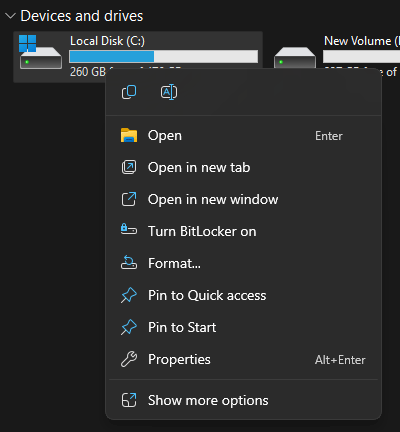The width and height of the screenshot is (400, 432).
Task: Click the Format... menu entry
Action: pyautogui.click(x=243, y=263)
